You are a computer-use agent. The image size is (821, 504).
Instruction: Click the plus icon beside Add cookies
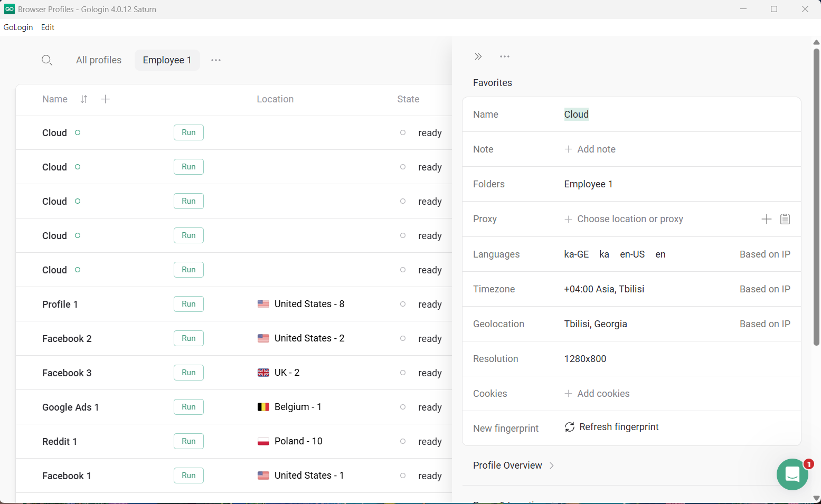569,394
